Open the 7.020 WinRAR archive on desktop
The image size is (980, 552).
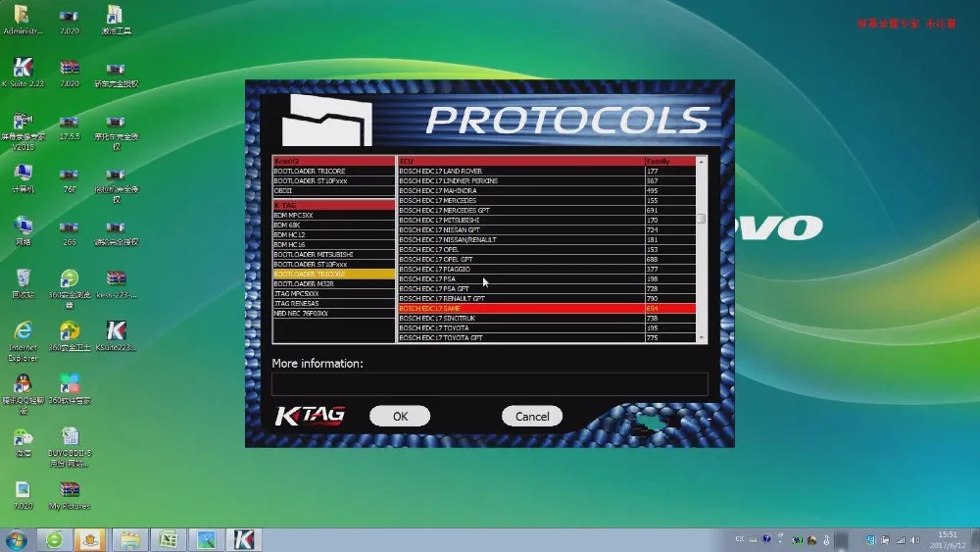pos(70,73)
